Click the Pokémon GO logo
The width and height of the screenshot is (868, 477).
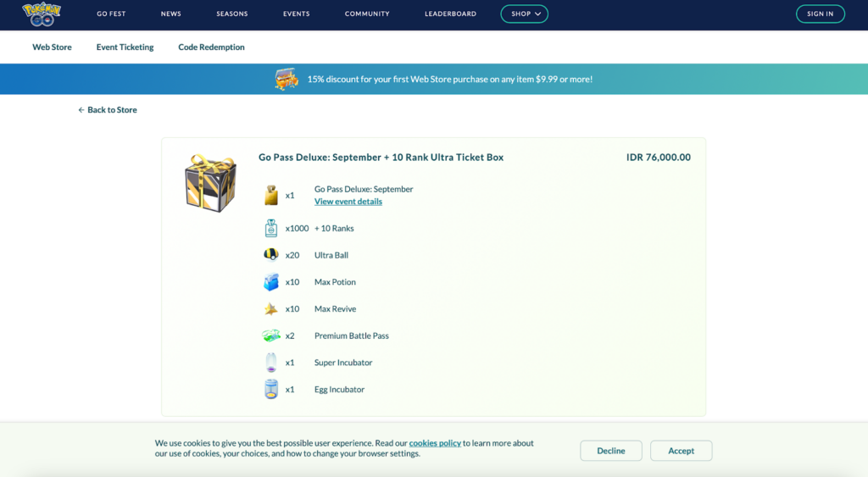click(x=42, y=14)
